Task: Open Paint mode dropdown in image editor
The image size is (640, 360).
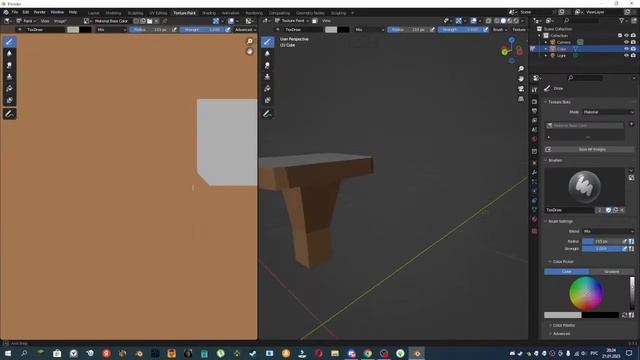Action: pos(26,21)
